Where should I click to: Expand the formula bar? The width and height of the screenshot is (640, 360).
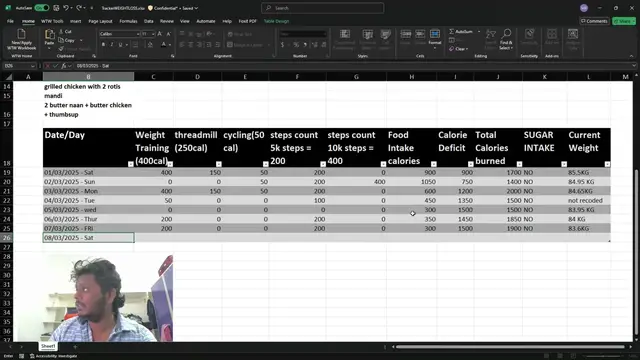pyautogui.click(x=634, y=66)
